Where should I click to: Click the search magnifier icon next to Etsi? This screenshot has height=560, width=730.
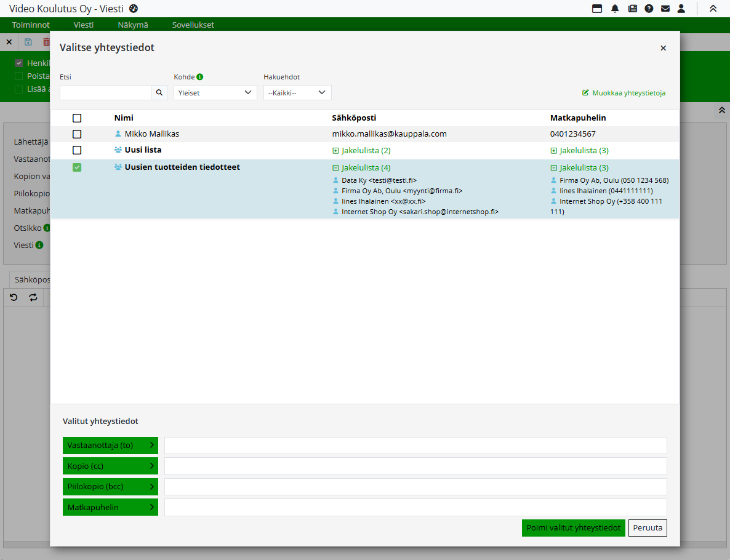[x=159, y=92]
